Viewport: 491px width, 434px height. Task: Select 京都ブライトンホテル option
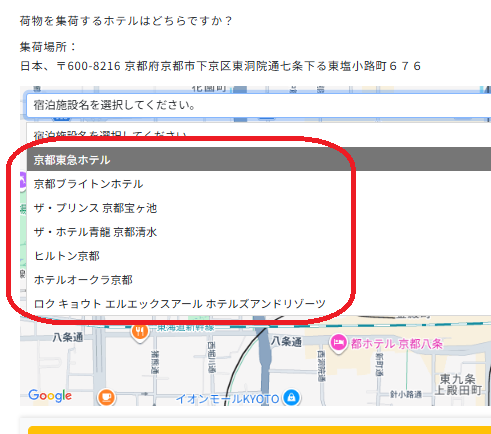[x=259, y=184]
